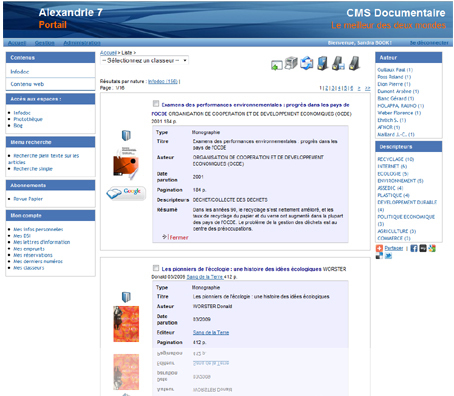This screenshot has width=454, height=396.
Task: Open the Mes classeurs link
Action: pyautogui.click(x=28, y=268)
